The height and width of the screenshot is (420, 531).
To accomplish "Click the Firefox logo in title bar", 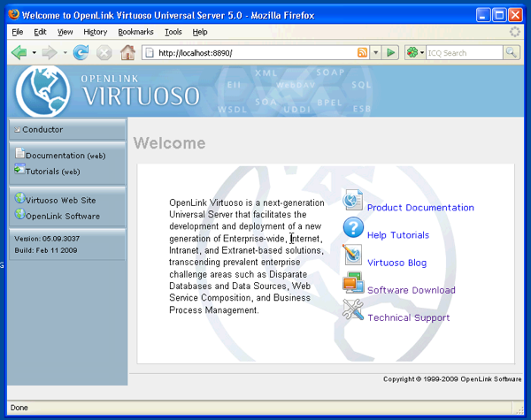I will [x=14, y=14].
